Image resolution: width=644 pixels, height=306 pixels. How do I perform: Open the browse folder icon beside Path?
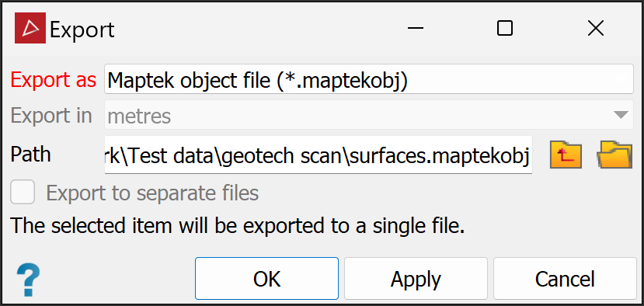[614, 155]
